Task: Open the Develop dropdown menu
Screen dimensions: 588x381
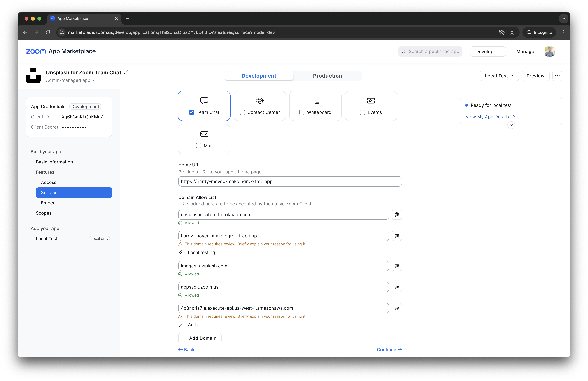Action: point(488,52)
